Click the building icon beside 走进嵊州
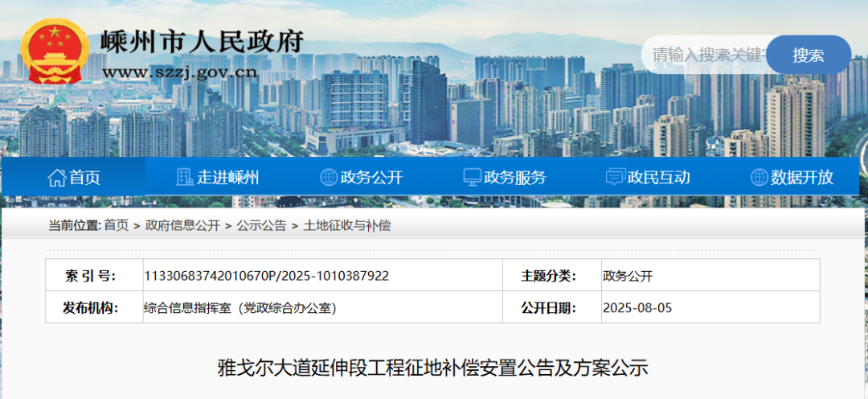868x399 pixels. [x=185, y=178]
